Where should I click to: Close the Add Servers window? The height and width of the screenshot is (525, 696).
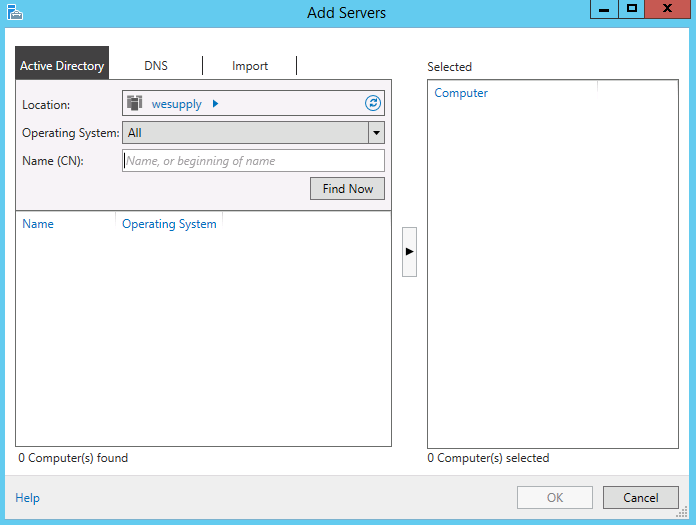667,9
